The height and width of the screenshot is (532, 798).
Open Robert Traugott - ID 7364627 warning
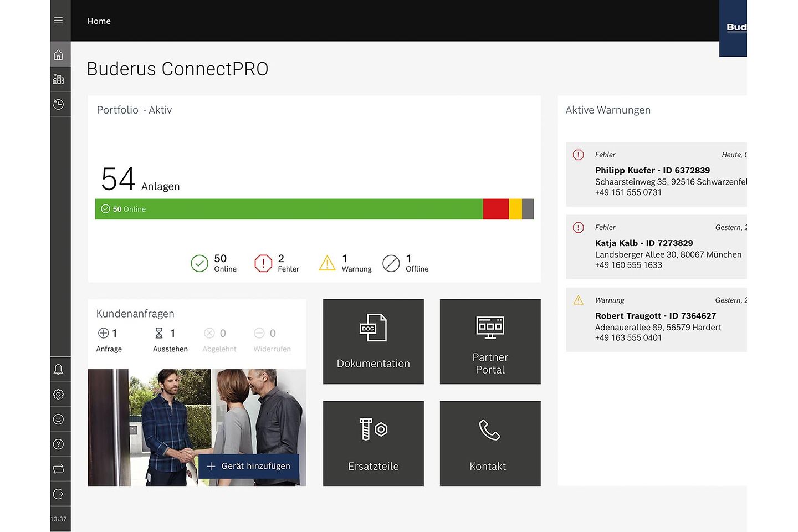coord(656,320)
